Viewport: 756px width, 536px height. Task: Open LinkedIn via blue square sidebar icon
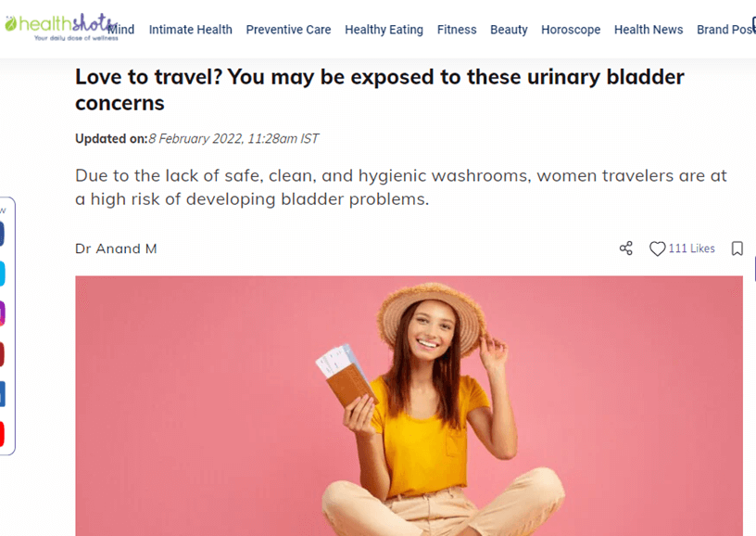pos(2,394)
